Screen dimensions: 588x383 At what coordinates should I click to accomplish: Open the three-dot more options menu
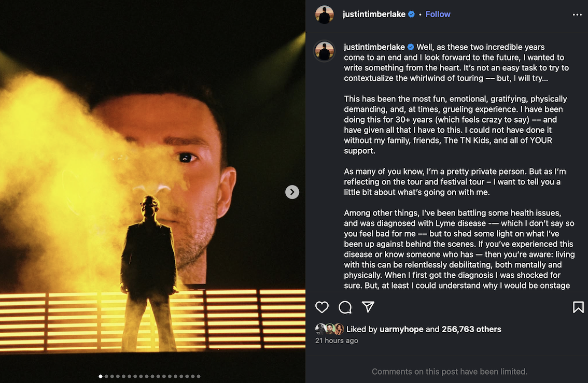pyautogui.click(x=577, y=15)
